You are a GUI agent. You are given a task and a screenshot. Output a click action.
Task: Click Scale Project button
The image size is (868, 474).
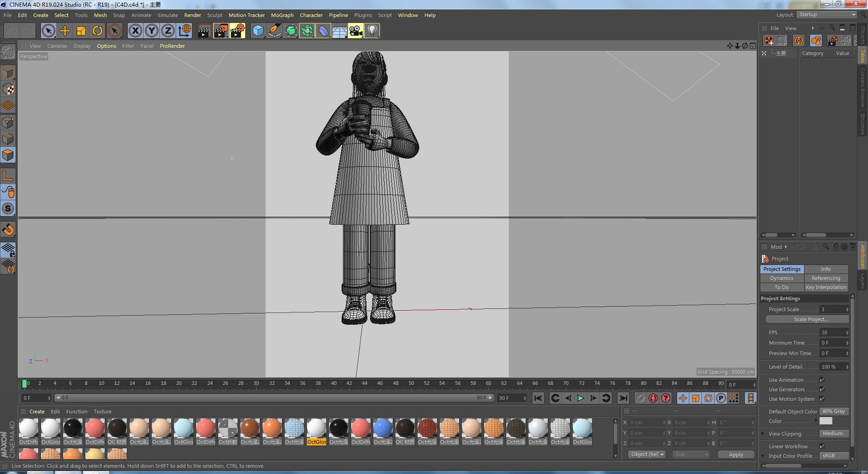(807, 319)
